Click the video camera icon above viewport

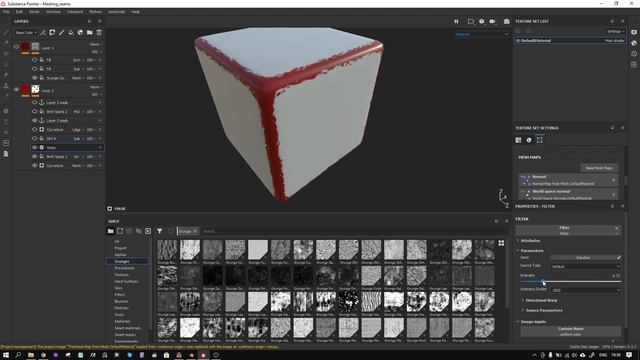[493, 21]
